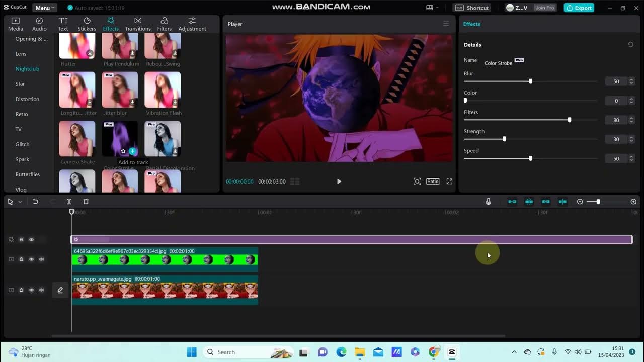The image size is (644, 362).
Task: Undo the last action
Action: (36, 202)
